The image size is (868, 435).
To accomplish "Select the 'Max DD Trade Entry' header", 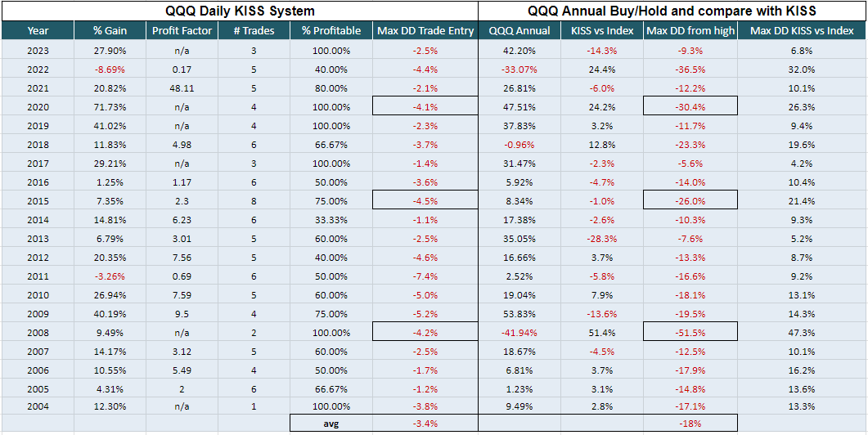I will click(x=425, y=31).
